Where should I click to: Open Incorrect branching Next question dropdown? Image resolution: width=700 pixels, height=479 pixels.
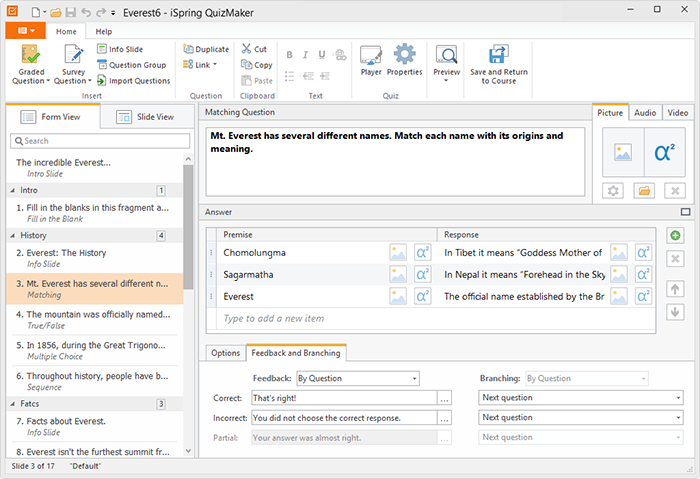(x=580, y=418)
